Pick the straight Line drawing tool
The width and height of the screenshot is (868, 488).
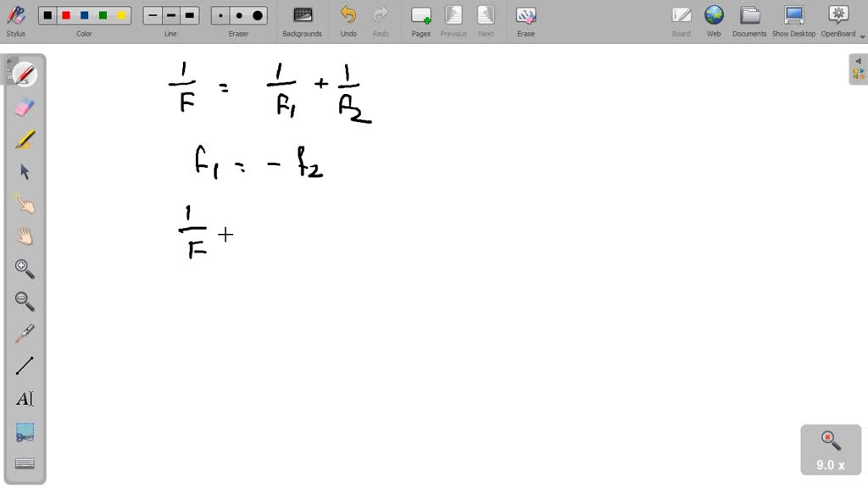tap(25, 366)
